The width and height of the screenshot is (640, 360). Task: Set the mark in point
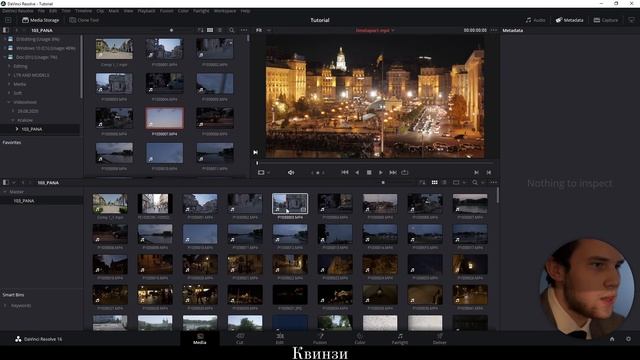click(x=476, y=173)
